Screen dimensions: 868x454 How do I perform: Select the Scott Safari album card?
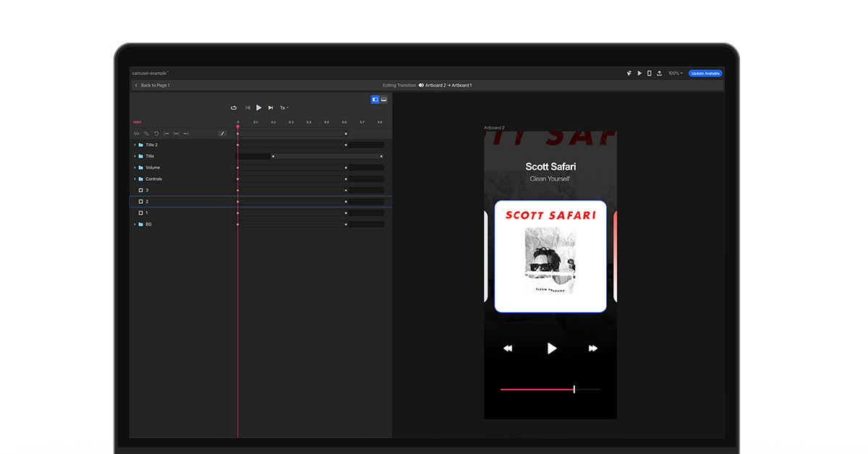[x=550, y=257]
